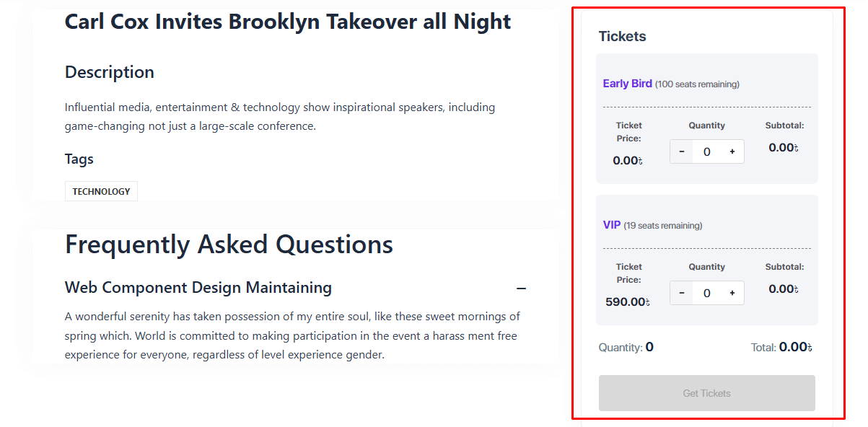Screen dimensions: 868x427
Task: Click the Tickets panel heading
Action: (x=622, y=37)
